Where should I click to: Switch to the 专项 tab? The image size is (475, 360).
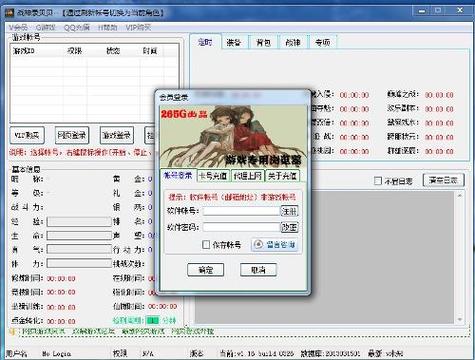click(x=323, y=43)
